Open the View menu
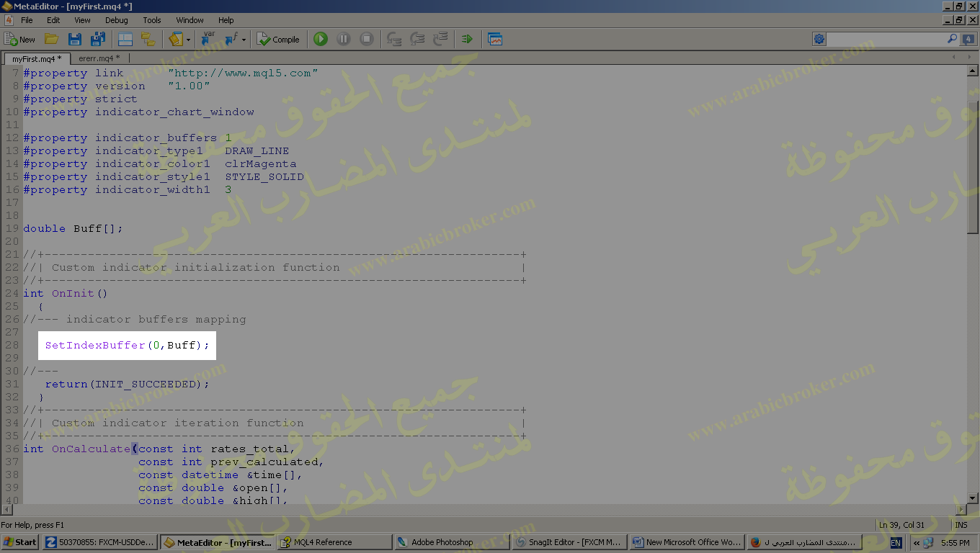This screenshot has height=553, width=980. [83, 20]
